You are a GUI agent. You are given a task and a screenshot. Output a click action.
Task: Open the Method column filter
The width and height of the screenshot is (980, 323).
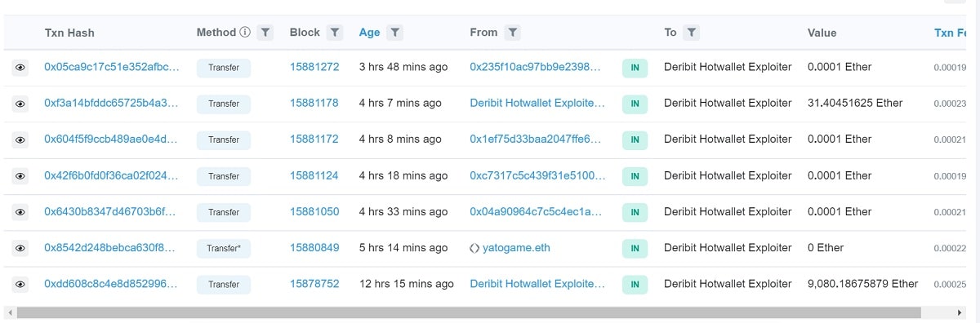point(265,33)
